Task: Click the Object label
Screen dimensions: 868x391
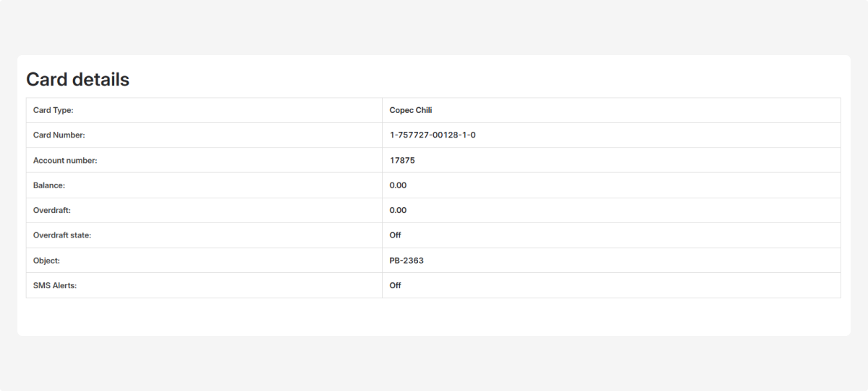Action: [46, 261]
